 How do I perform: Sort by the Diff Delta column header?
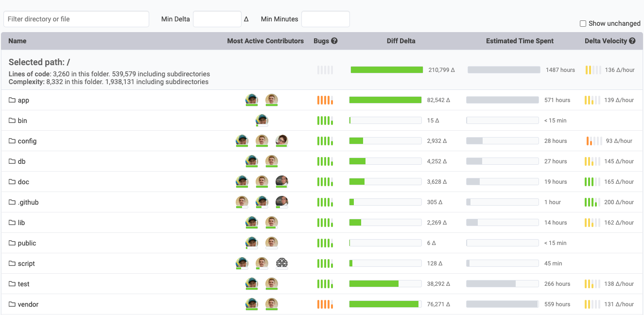click(400, 41)
